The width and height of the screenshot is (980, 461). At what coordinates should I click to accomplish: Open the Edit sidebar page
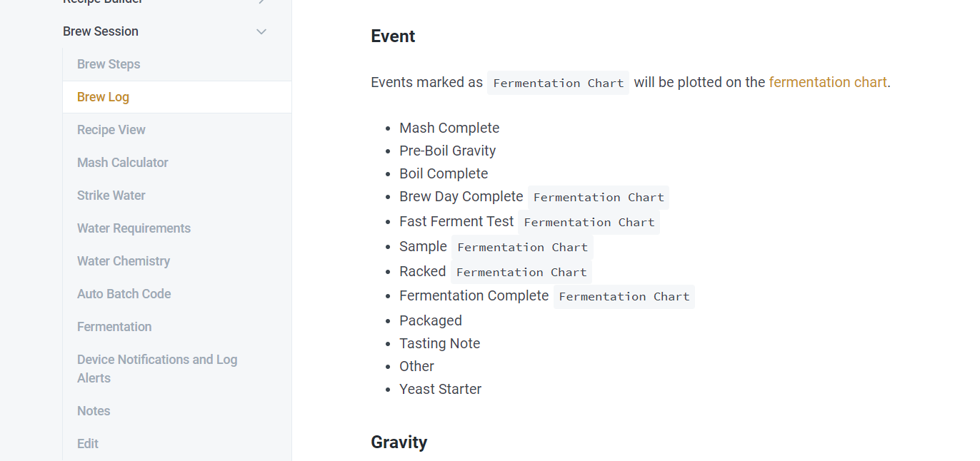[88, 444]
